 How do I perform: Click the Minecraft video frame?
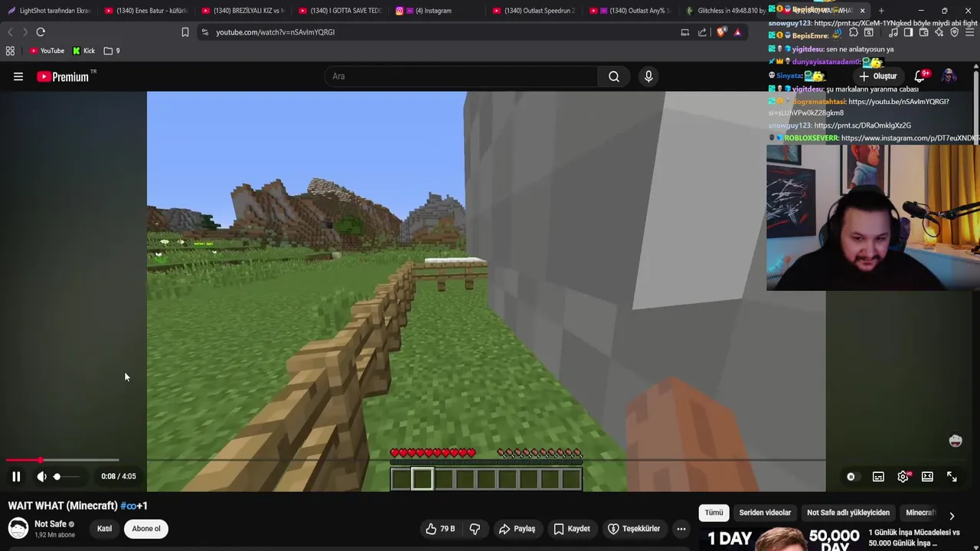click(x=486, y=291)
